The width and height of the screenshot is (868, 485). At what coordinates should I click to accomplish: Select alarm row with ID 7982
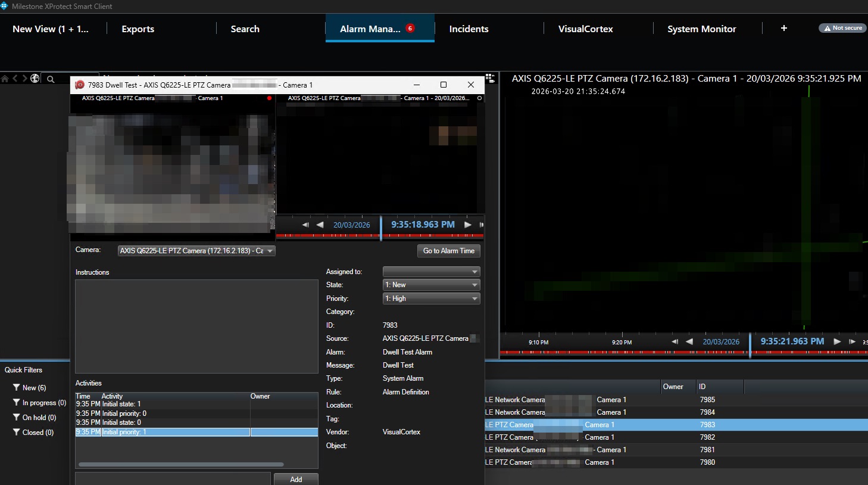(x=676, y=437)
